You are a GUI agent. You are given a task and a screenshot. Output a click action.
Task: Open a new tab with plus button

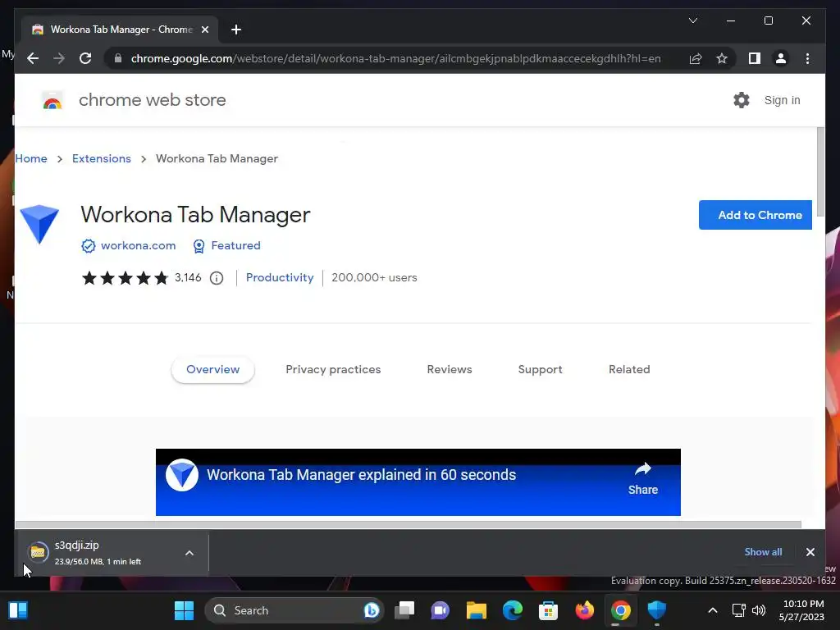pos(236,30)
